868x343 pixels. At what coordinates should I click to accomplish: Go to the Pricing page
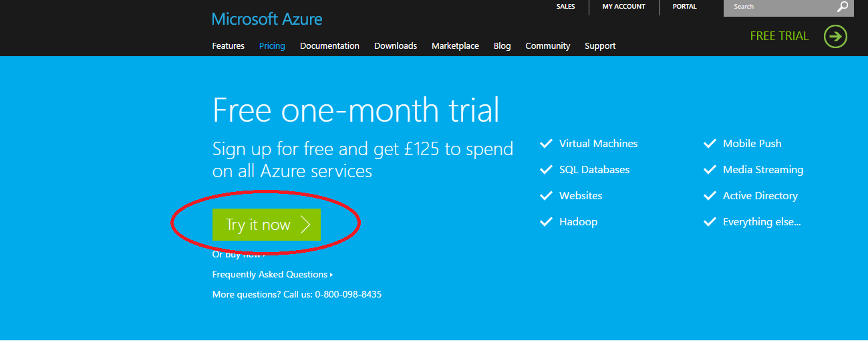coord(272,46)
